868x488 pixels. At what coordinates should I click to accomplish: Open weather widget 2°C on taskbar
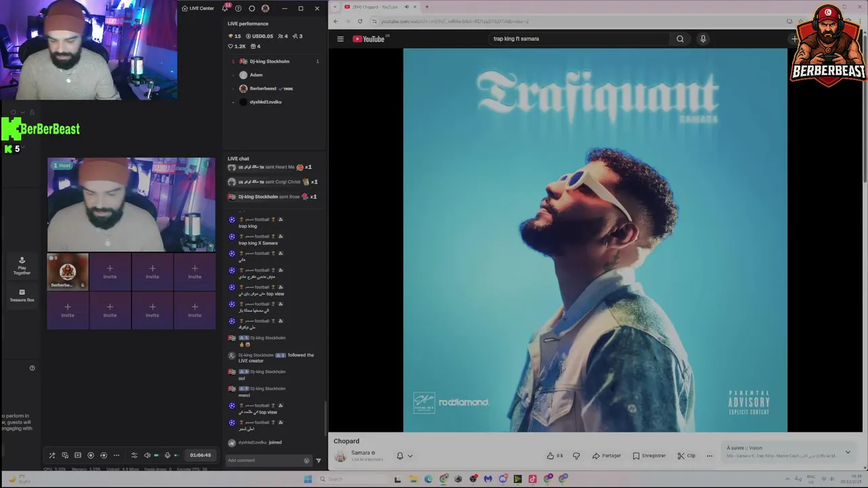[x=18, y=479]
